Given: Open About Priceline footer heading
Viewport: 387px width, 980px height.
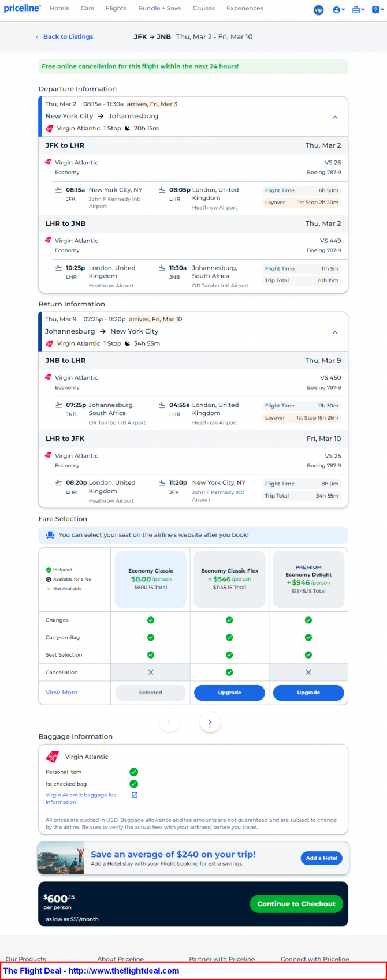Looking at the screenshot, I should (x=120, y=959).
